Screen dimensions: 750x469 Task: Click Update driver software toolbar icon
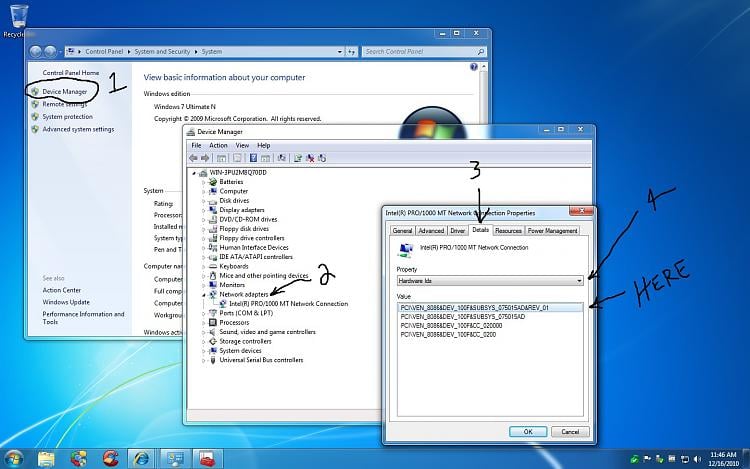298,158
